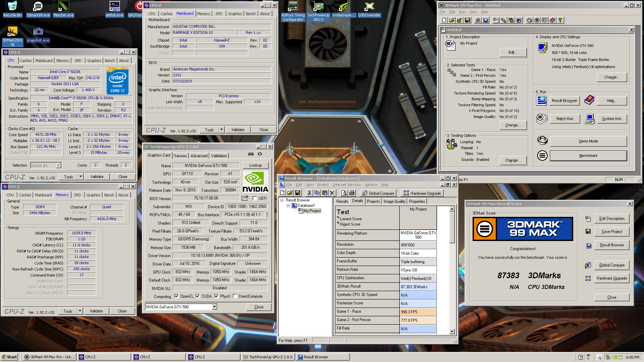Viewport: 644px width, 362px height.
Task: Open MemSet.exe desktop icon
Action: (63, 9)
